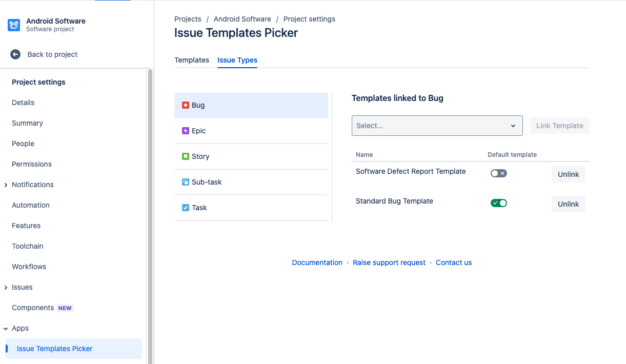Unlink Standard Bug Template
626x364 pixels.
[569, 204]
